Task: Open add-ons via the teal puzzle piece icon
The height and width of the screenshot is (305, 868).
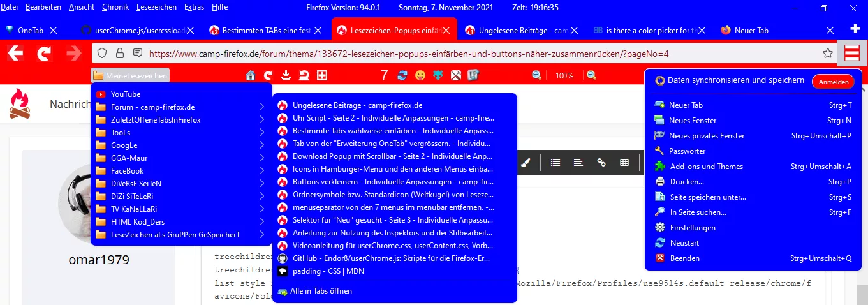Action: (438, 75)
